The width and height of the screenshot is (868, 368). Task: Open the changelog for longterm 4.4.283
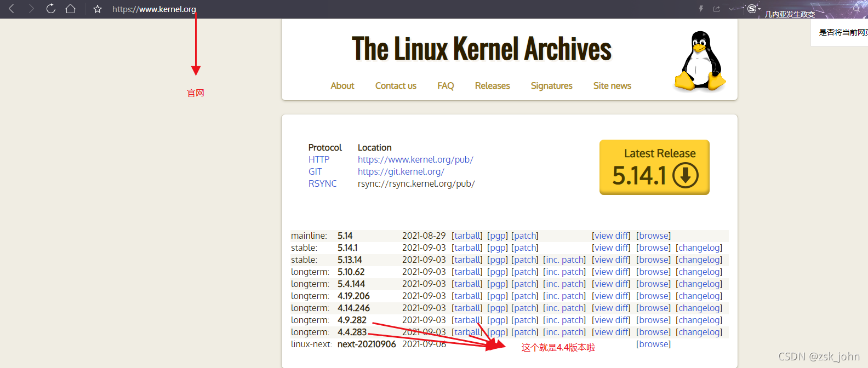click(699, 332)
